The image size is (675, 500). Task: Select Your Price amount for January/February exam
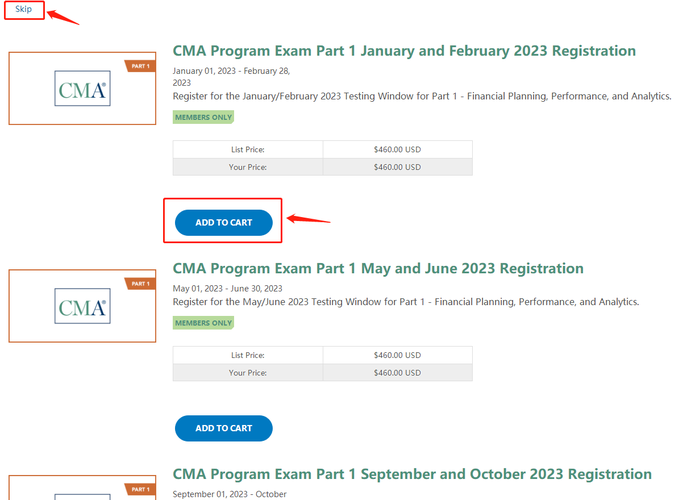click(397, 167)
